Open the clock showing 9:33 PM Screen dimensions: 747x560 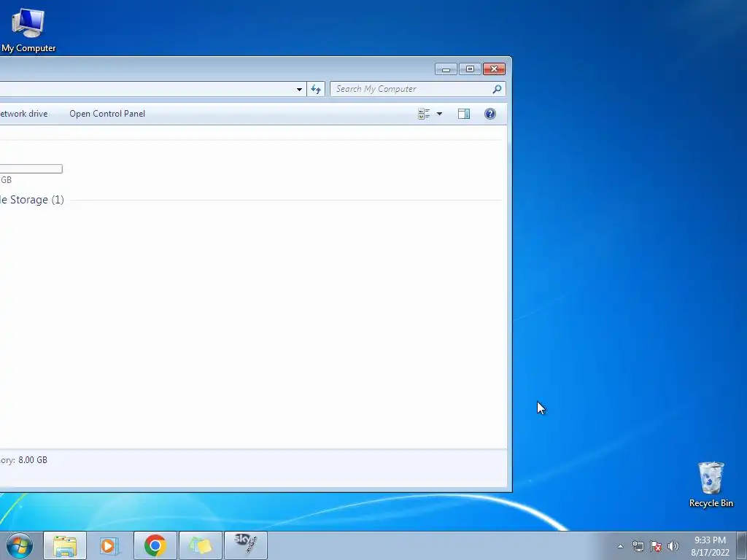pos(710,546)
